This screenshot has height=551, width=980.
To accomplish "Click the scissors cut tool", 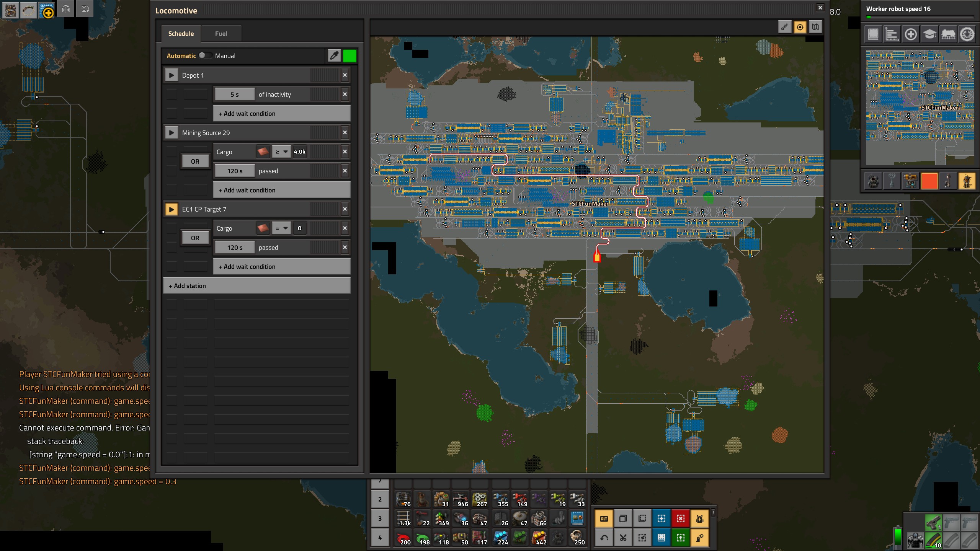I will pos(623,538).
